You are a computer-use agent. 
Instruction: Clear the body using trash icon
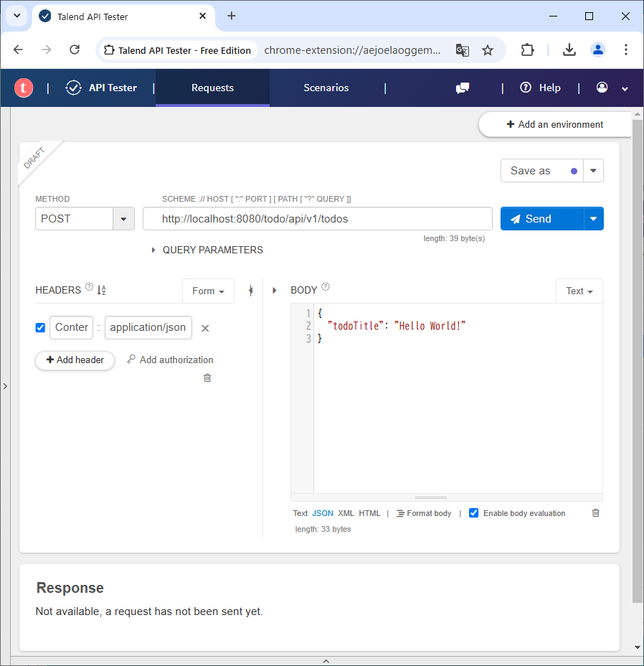pos(595,513)
